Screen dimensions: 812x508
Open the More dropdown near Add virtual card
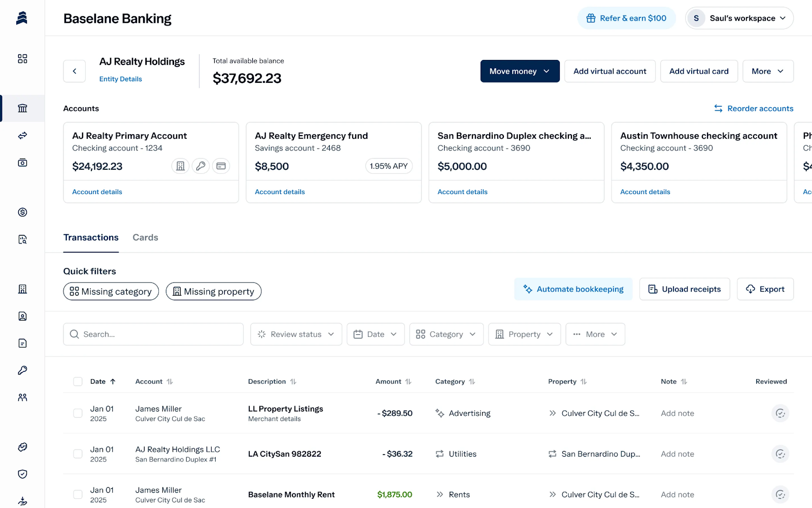768,71
